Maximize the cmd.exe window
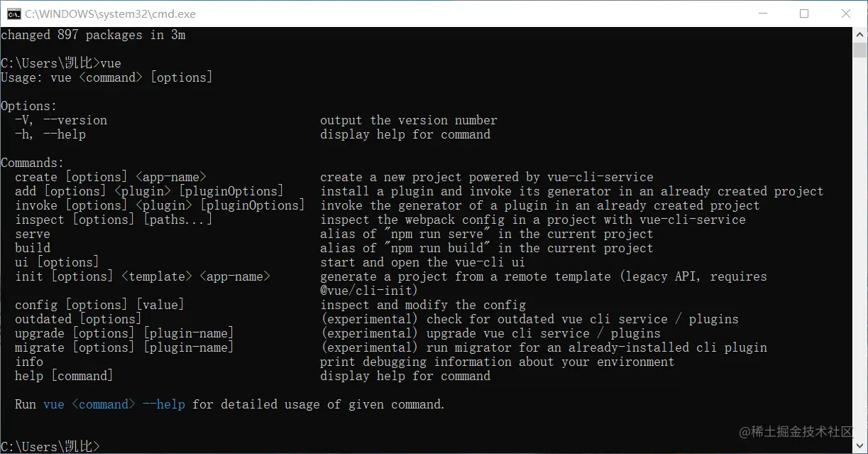 tap(804, 13)
